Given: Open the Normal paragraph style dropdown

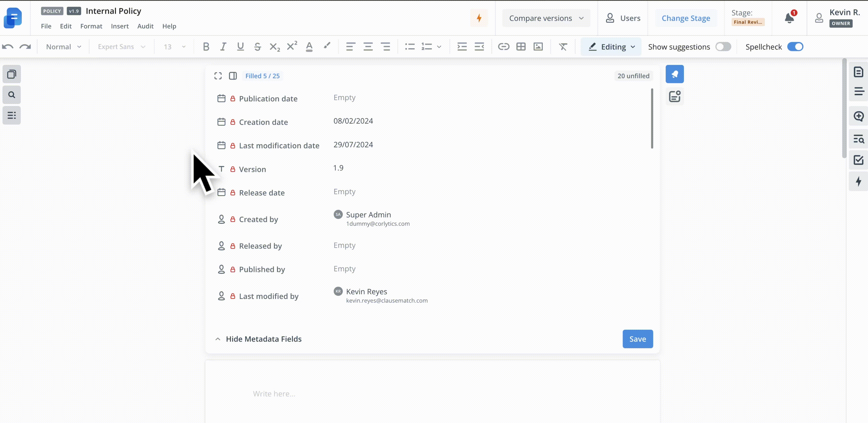Looking at the screenshot, I should pos(63,47).
